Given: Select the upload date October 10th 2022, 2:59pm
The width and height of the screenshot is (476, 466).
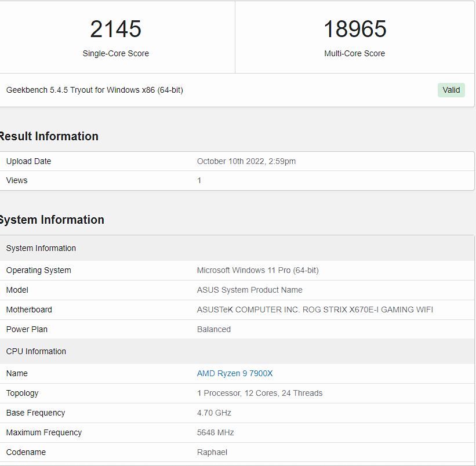Looking at the screenshot, I should point(246,161).
